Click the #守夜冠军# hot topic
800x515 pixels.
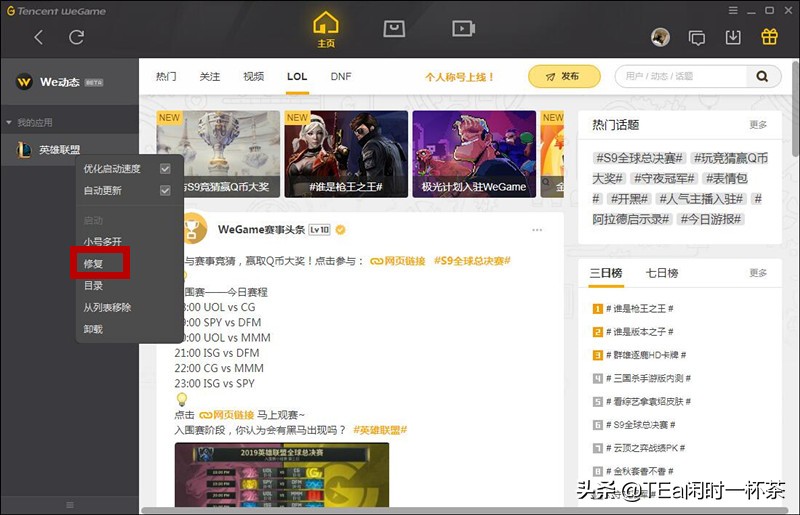(x=663, y=178)
